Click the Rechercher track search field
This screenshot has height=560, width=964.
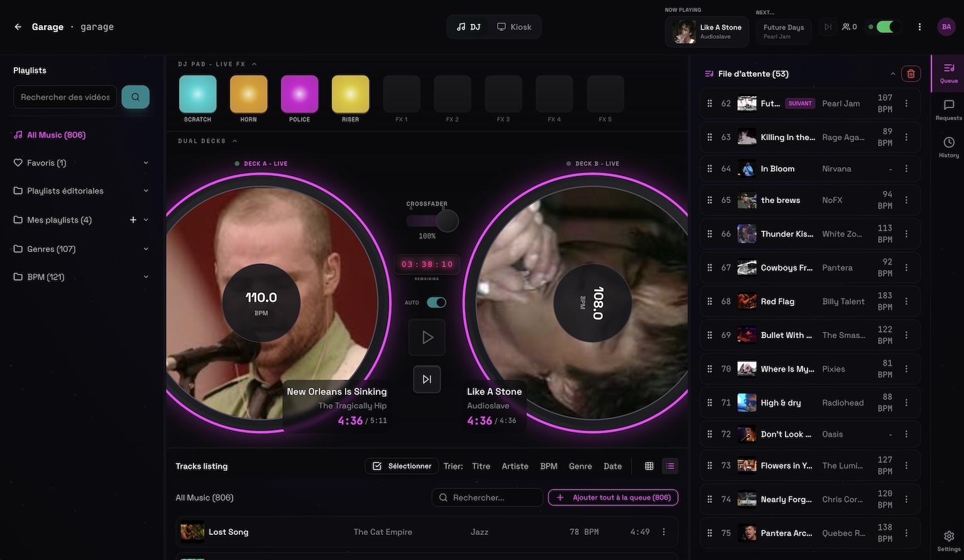[487, 497]
